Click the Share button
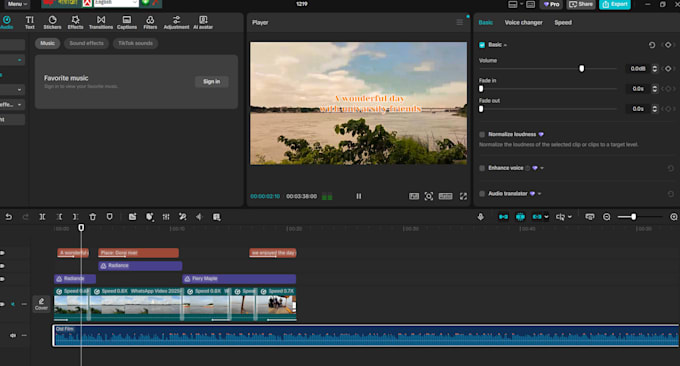Screen dimensions: 680x366 [x=581, y=4]
